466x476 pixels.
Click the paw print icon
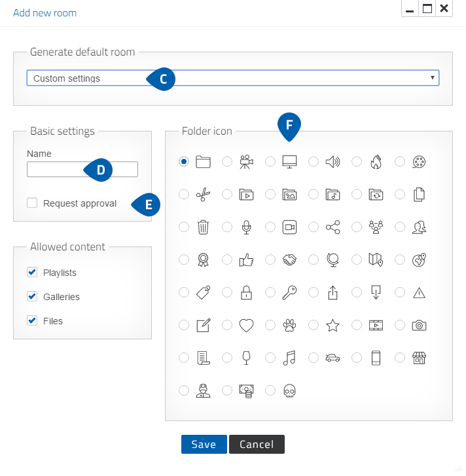[x=289, y=326]
